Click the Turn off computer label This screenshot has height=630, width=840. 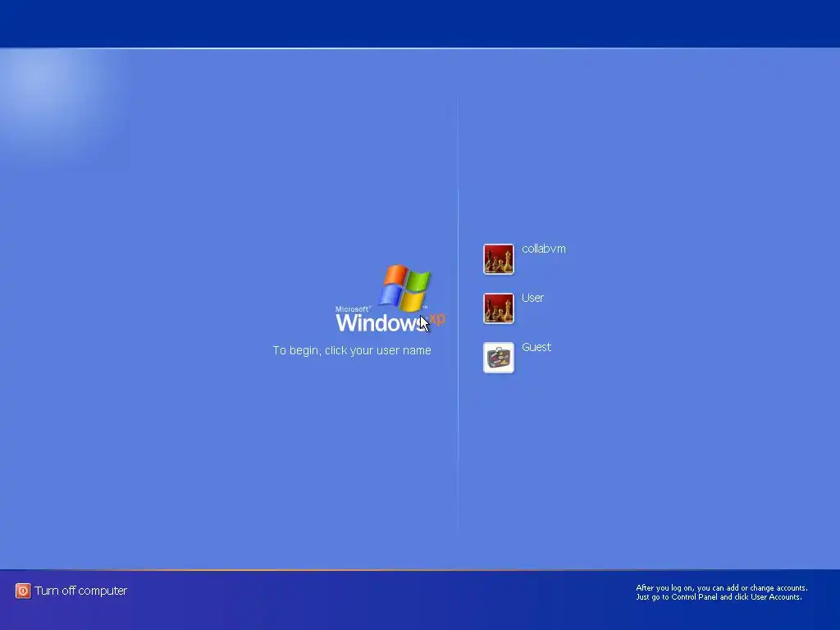(x=81, y=591)
